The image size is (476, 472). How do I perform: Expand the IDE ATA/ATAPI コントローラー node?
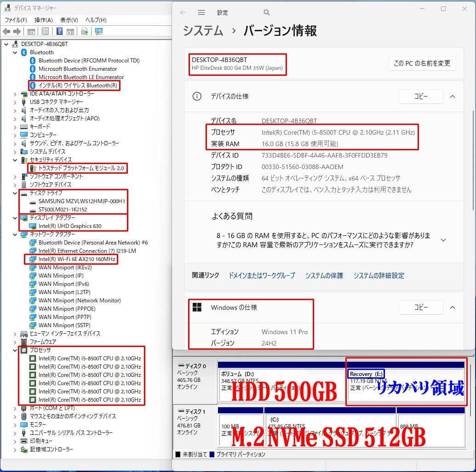click(14, 93)
